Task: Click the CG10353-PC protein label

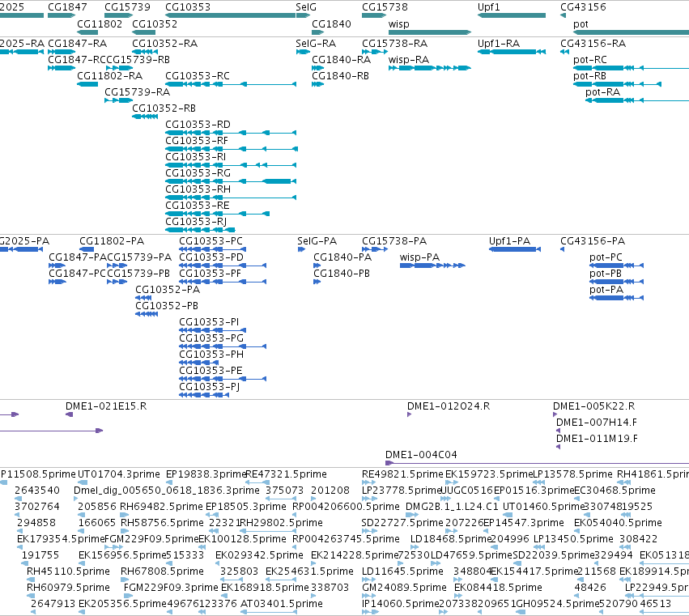Action: (211, 241)
